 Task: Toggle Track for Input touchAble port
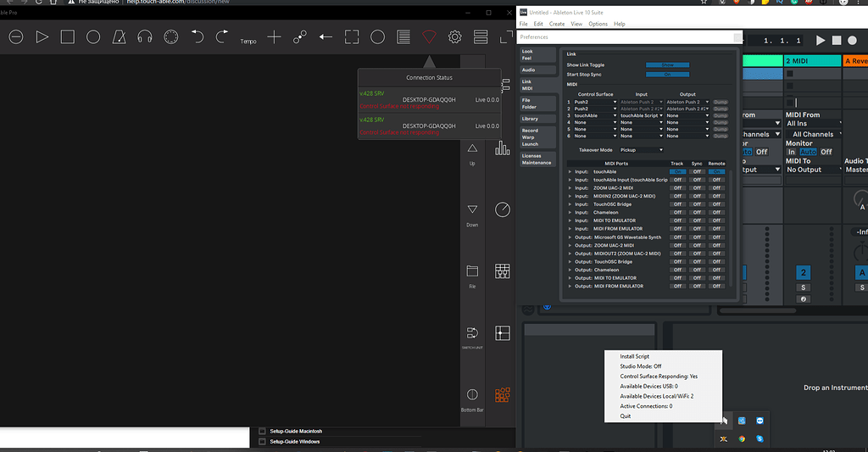click(x=677, y=171)
